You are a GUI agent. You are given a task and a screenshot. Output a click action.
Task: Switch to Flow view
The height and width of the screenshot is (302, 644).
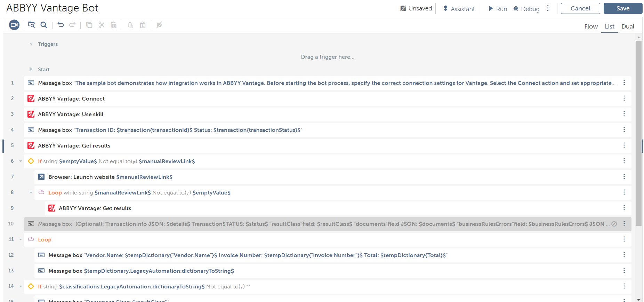[591, 26]
